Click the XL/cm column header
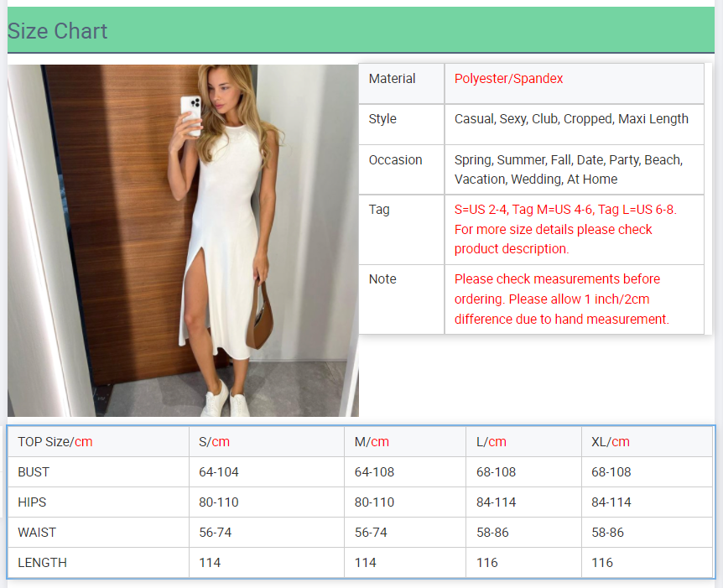This screenshot has width=723, height=588. tap(611, 442)
